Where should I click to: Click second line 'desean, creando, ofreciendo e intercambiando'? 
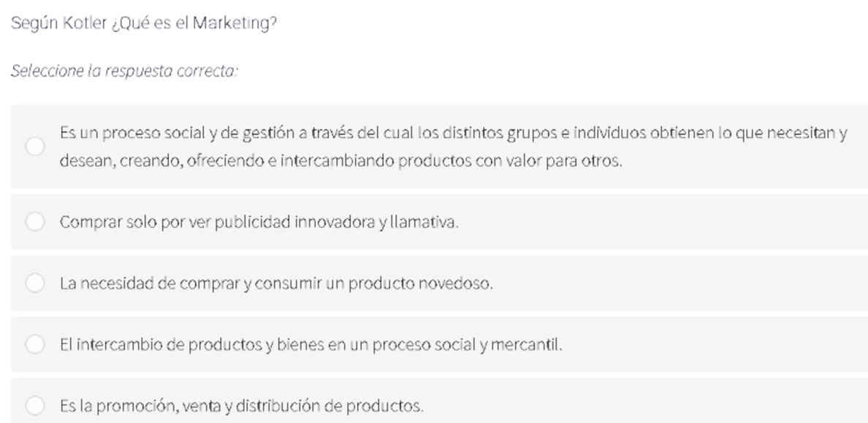click(341, 161)
